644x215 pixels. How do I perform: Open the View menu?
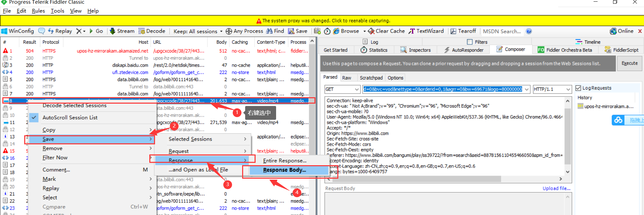click(x=76, y=11)
